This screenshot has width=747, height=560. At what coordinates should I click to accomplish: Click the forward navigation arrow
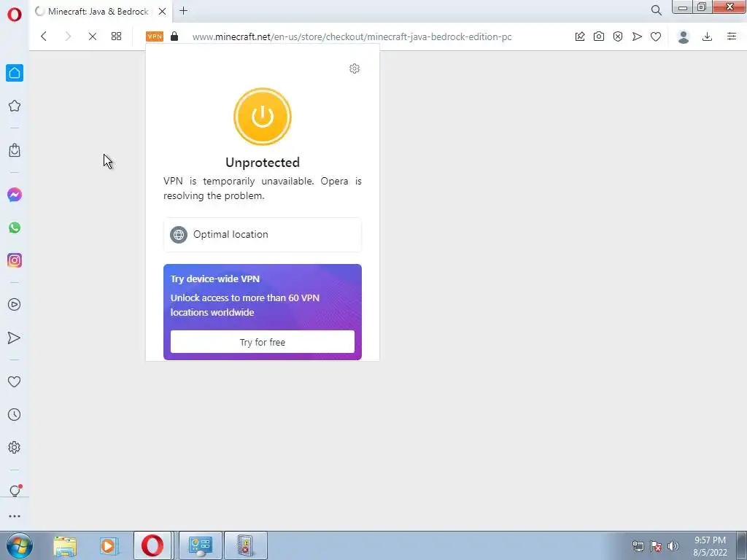[x=68, y=36]
